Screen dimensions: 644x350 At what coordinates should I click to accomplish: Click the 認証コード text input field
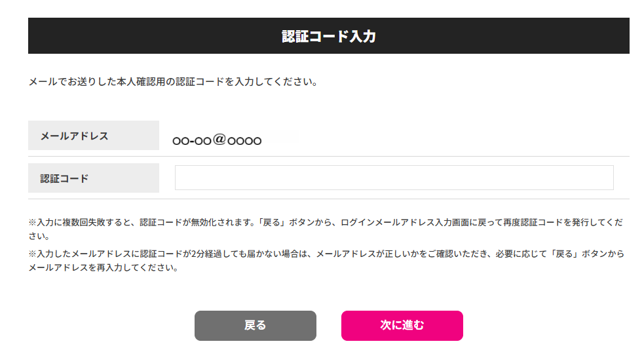tap(394, 178)
